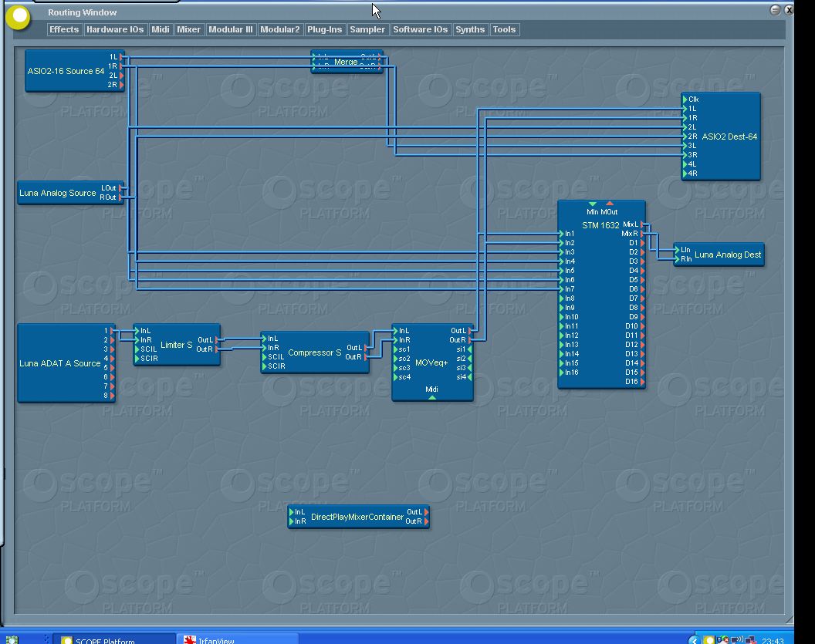Screen dimensions: 815x644
Task: Click the In8 input port on STM 1632
Action: click(x=561, y=298)
